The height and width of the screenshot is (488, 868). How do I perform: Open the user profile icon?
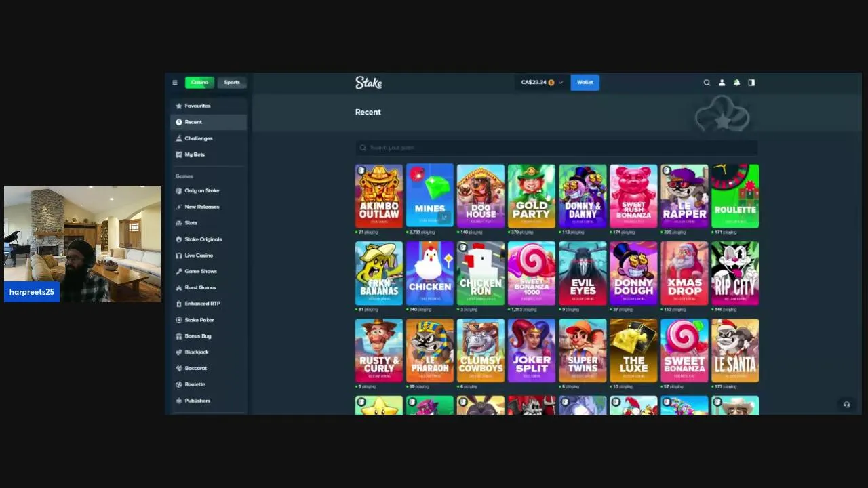[x=722, y=83]
